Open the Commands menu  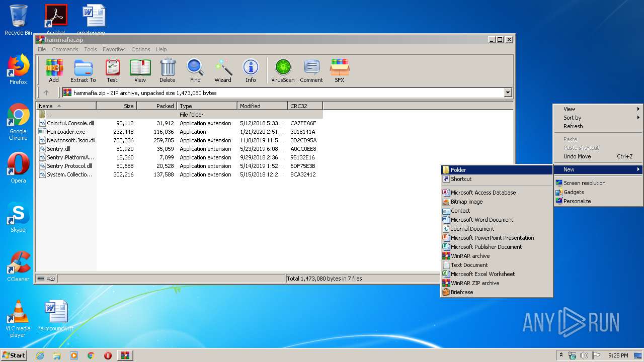coord(65,49)
